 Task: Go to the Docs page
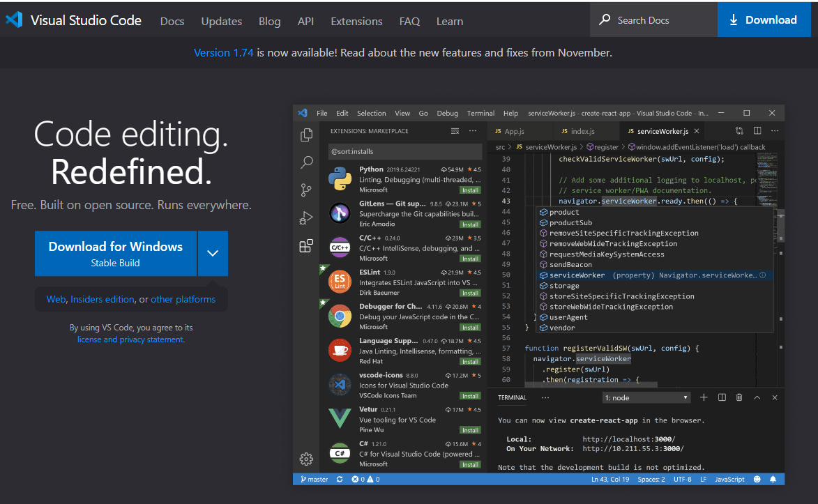click(x=172, y=22)
